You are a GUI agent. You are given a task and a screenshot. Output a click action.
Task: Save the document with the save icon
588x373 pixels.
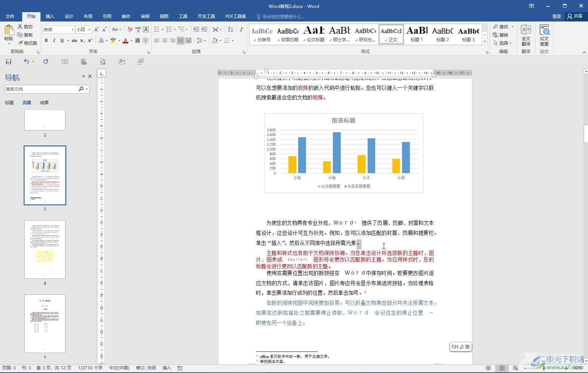[x=9, y=62]
